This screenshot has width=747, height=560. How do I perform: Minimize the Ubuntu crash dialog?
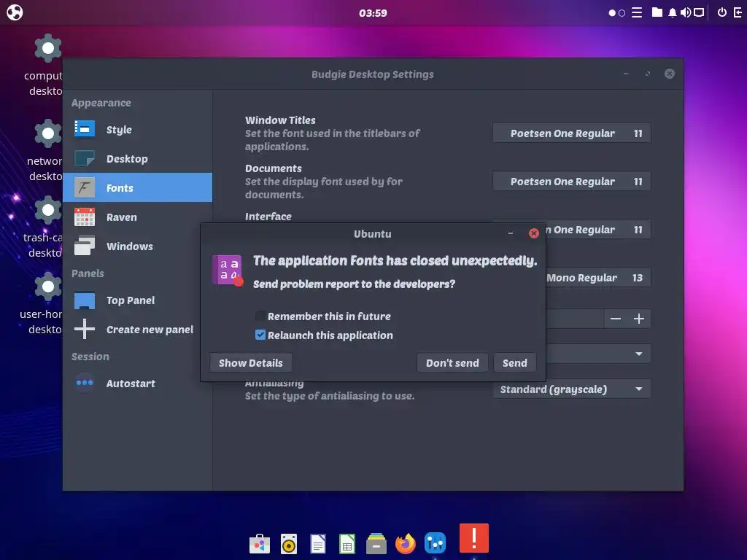[x=511, y=233]
